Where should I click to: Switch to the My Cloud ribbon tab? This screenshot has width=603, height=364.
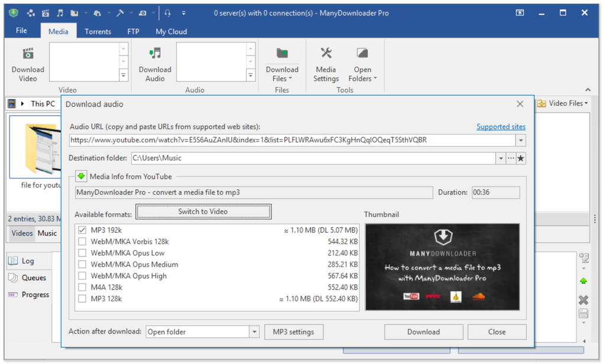click(171, 31)
